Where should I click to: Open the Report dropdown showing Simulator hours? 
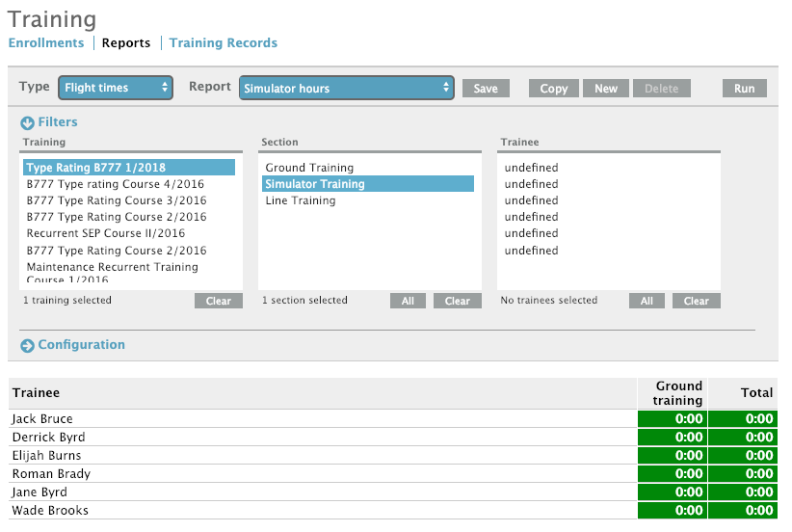coord(347,88)
